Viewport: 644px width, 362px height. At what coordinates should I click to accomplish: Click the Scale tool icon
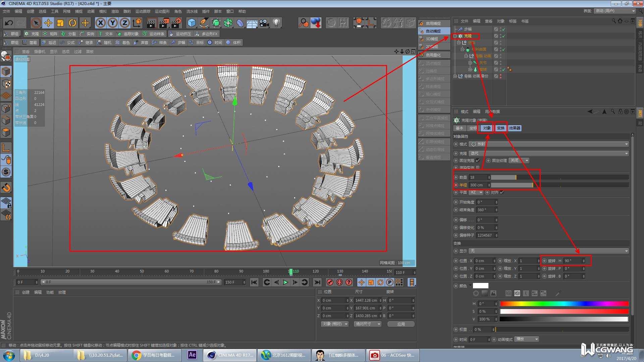(x=60, y=23)
